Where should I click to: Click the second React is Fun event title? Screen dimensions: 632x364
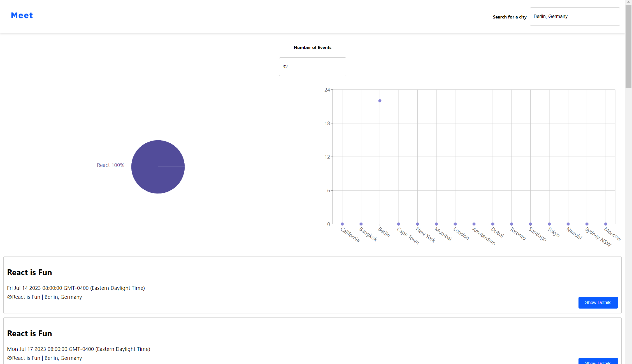coord(29,333)
